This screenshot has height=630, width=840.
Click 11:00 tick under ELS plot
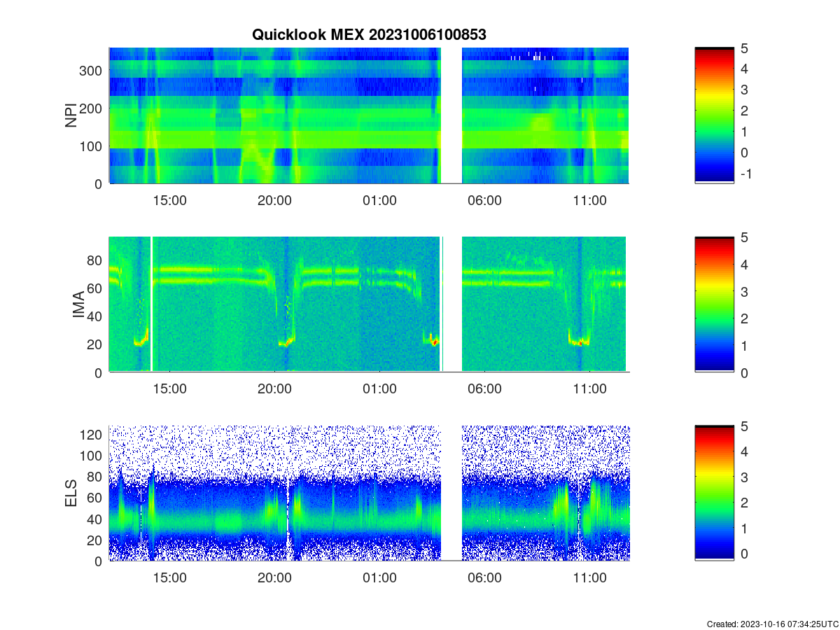pyautogui.click(x=589, y=578)
